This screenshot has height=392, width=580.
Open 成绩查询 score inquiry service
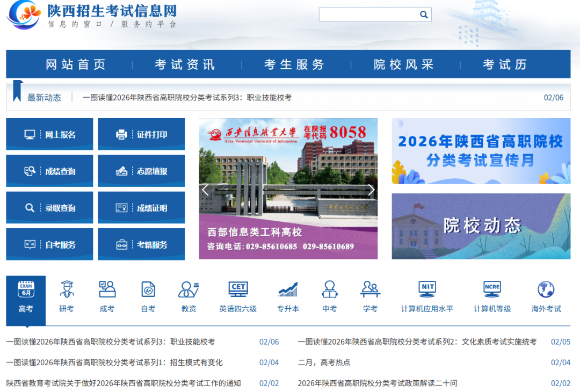coord(49,171)
